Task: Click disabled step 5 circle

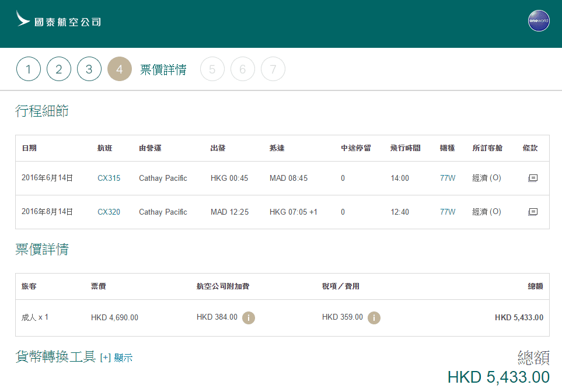Action: [212, 69]
